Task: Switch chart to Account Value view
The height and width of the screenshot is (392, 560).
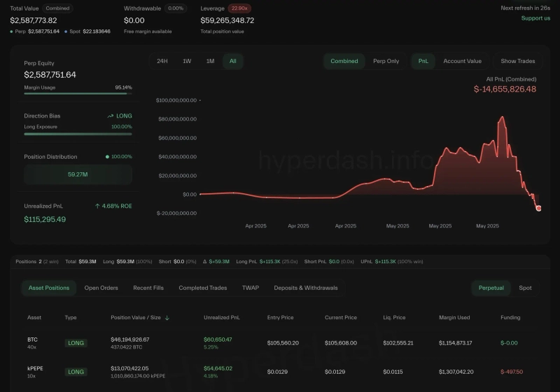Action: point(462,62)
